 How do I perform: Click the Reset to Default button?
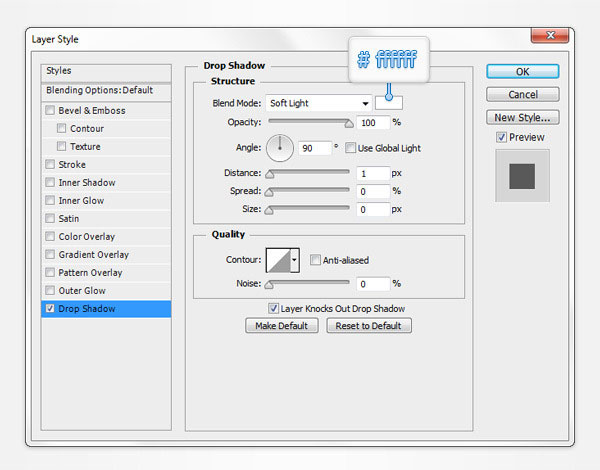[369, 326]
